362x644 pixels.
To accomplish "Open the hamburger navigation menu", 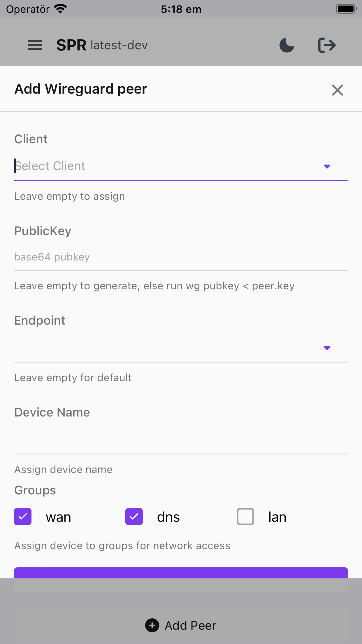I will pos(35,45).
